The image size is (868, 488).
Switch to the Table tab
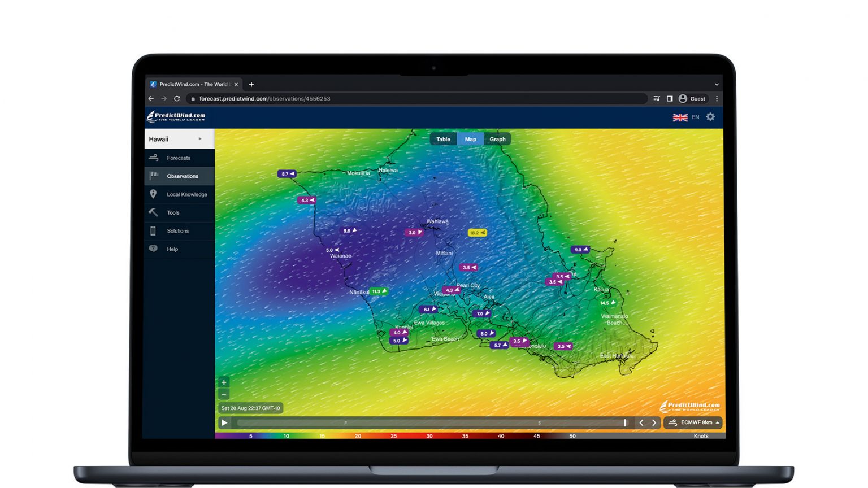(x=443, y=139)
